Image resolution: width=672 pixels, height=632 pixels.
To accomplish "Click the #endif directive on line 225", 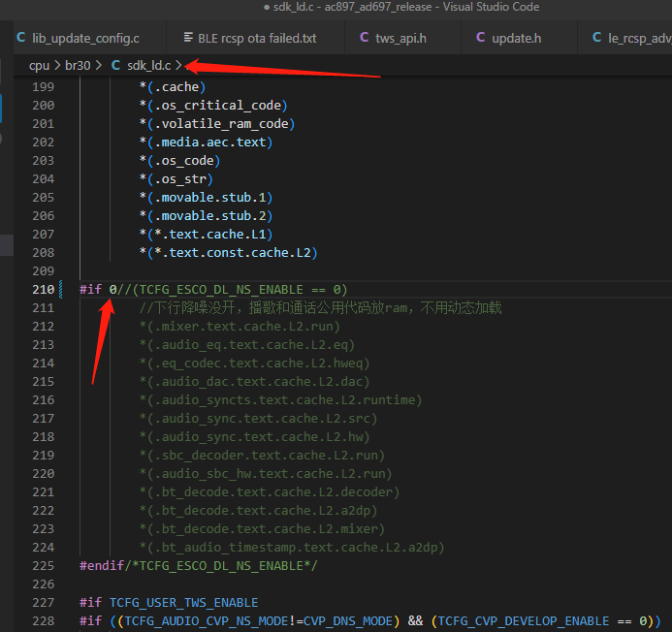I will pos(102,566).
